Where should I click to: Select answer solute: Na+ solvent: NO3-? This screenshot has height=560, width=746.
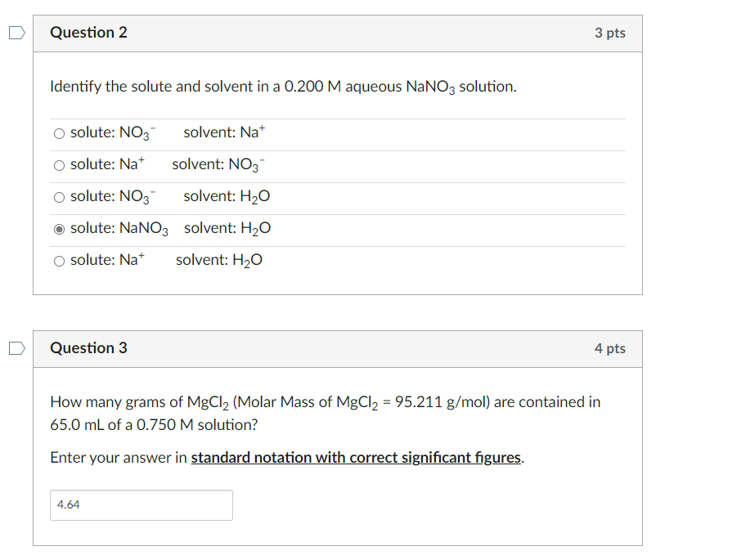[x=59, y=164]
